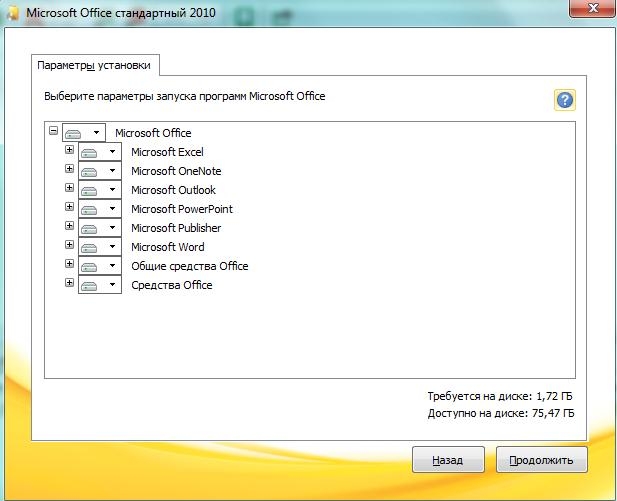
Task: Expand the Microsoft Word tree node
Action: click(69, 246)
